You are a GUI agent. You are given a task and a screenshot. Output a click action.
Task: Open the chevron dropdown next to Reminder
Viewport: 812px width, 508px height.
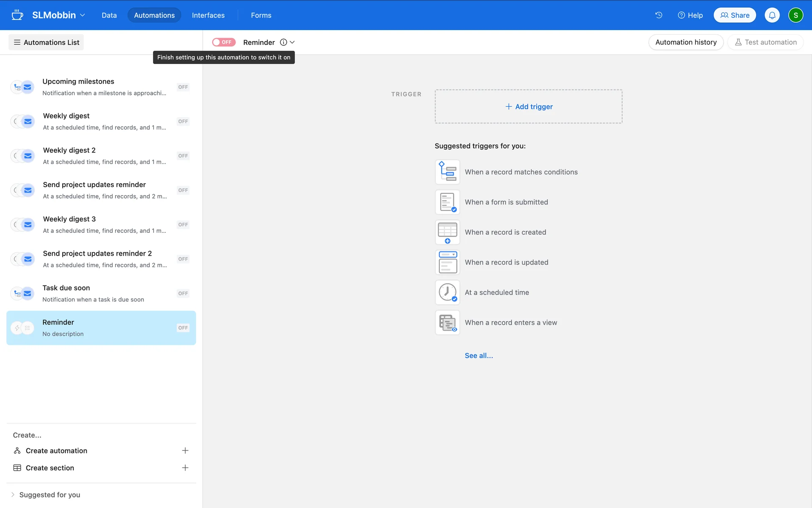point(292,42)
